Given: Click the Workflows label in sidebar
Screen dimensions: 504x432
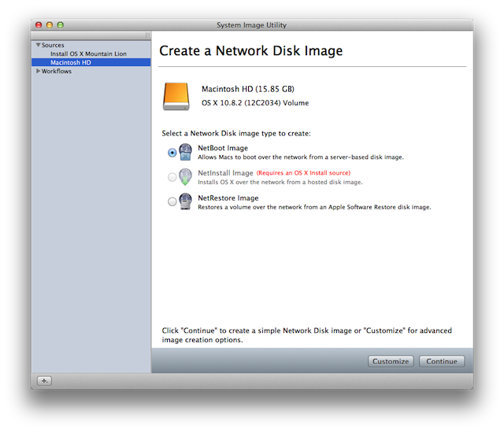Looking at the screenshot, I should pos(57,72).
